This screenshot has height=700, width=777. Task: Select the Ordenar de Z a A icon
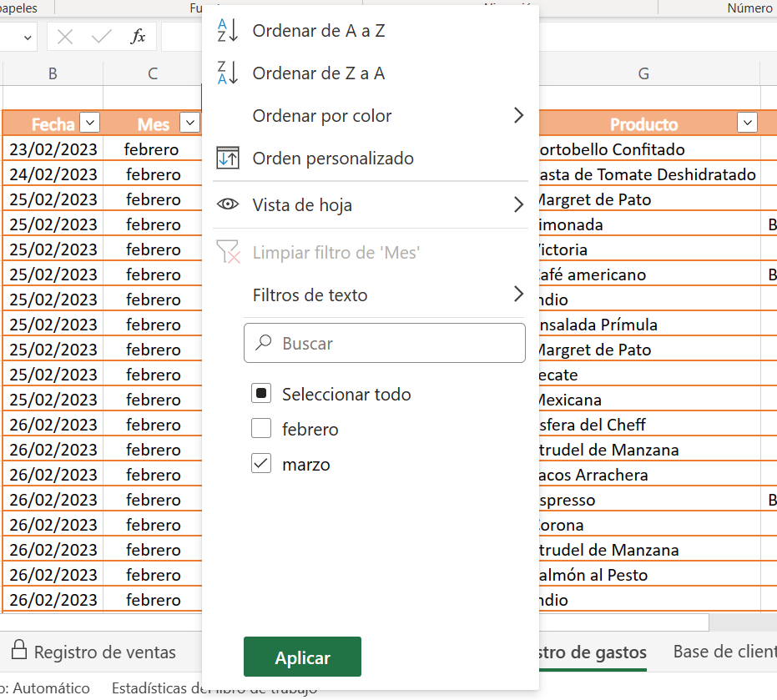[x=225, y=73]
